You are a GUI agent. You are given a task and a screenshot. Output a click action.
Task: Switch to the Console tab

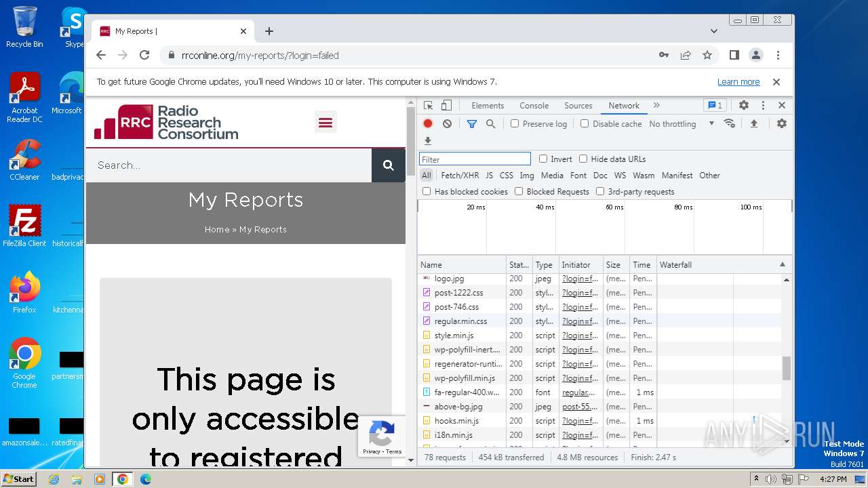pos(534,106)
